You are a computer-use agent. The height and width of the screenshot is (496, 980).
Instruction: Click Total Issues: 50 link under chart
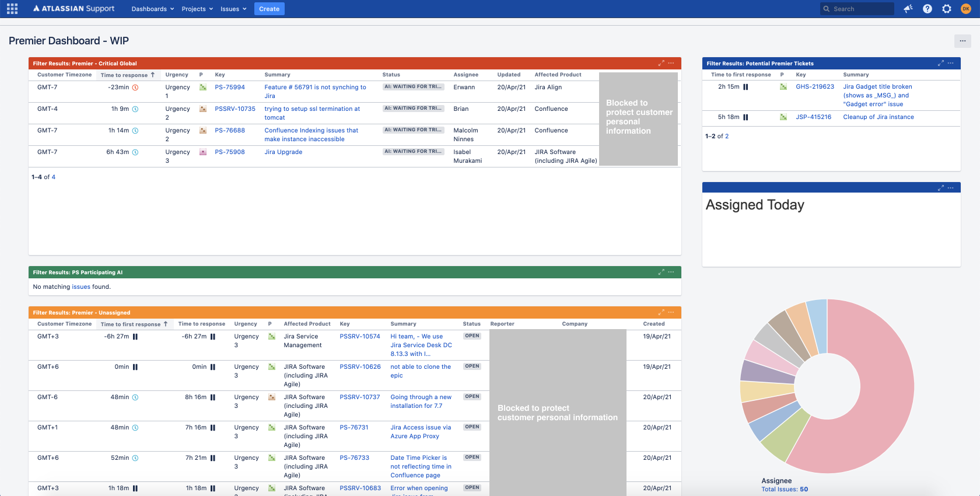785,490
